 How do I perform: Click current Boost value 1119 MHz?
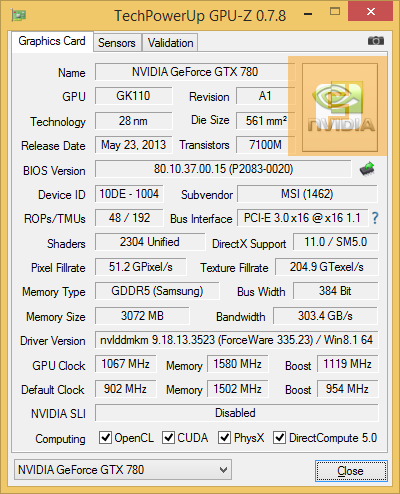coord(347,364)
